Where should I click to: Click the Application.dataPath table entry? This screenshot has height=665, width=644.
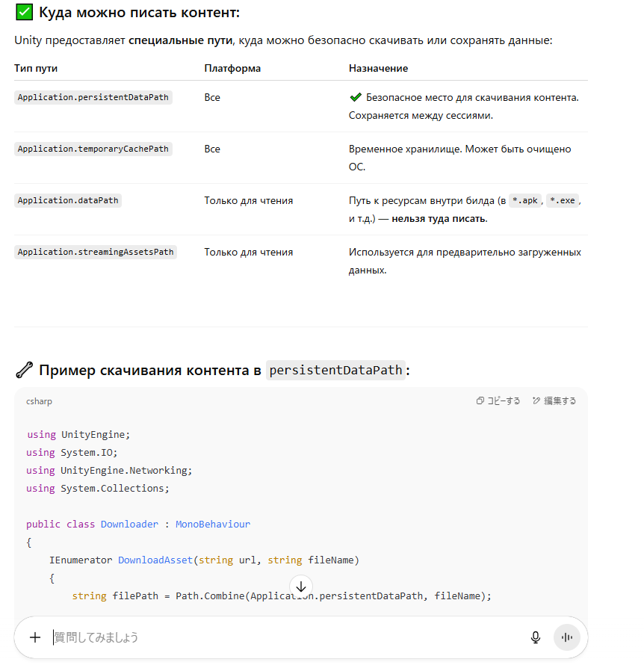tap(68, 200)
